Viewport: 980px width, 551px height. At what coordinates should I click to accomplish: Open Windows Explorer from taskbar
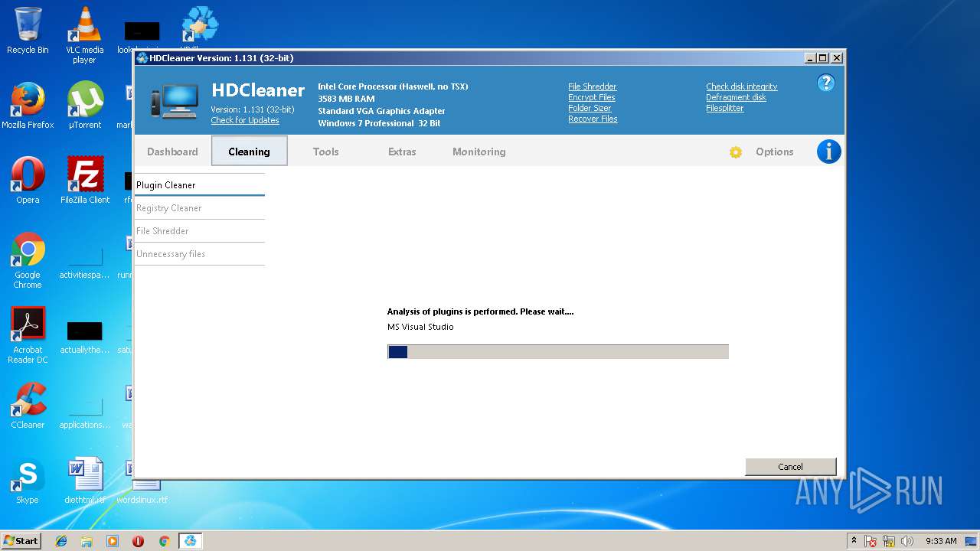click(x=87, y=541)
